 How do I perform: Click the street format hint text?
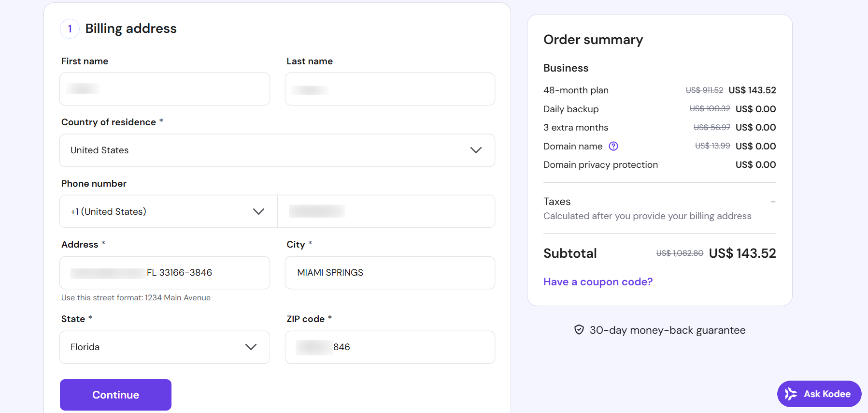coord(136,297)
